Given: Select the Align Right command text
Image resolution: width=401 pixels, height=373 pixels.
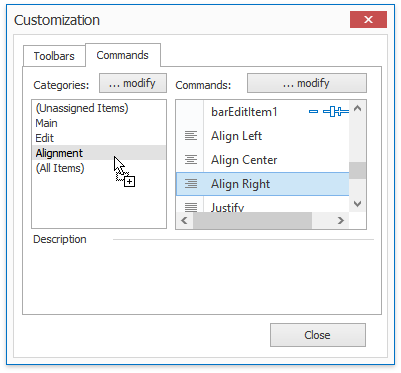Looking at the screenshot, I should (x=240, y=184).
